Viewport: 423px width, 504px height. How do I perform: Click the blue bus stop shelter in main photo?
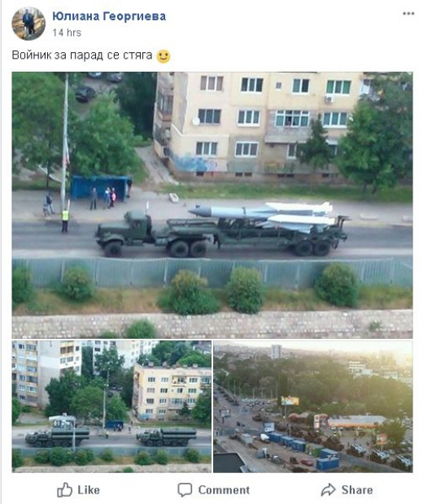click(x=101, y=188)
